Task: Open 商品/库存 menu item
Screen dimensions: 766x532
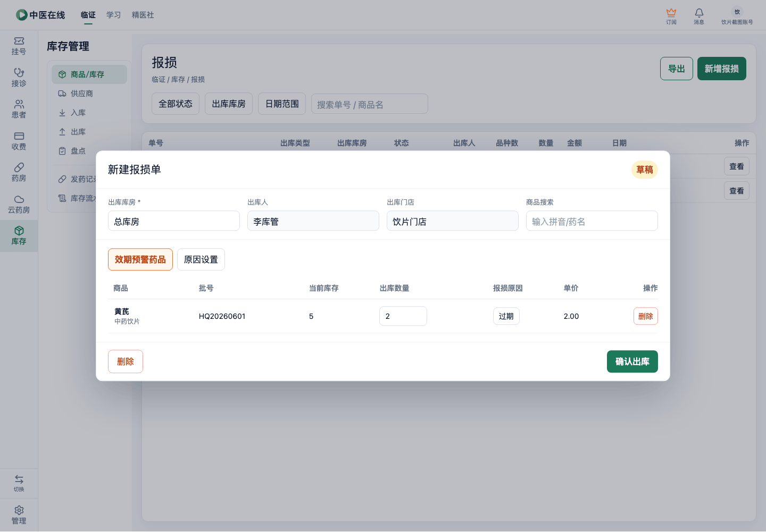Action: (89, 74)
